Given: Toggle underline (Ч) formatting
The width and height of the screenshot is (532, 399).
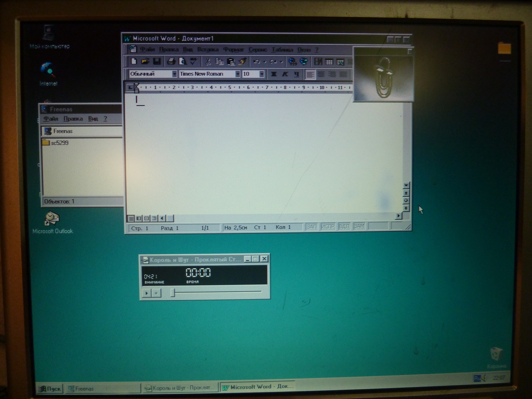Looking at the screenshot, I should tap(296, 74).
